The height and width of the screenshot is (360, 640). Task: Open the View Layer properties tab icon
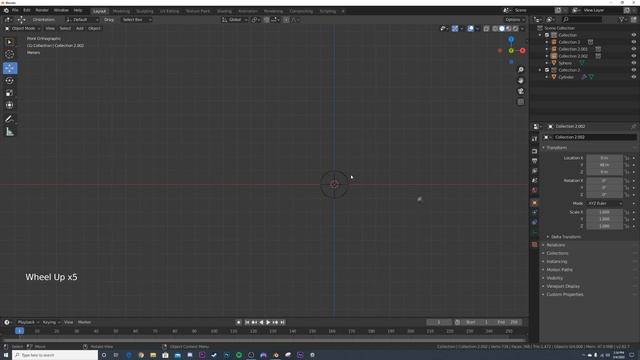pyautogui.click(x=534, y=171)
